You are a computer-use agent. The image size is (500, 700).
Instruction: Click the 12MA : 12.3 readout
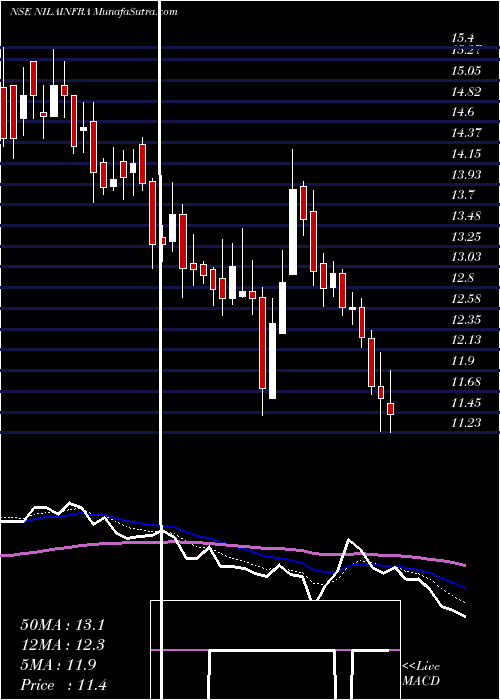(x=63, y=645)
